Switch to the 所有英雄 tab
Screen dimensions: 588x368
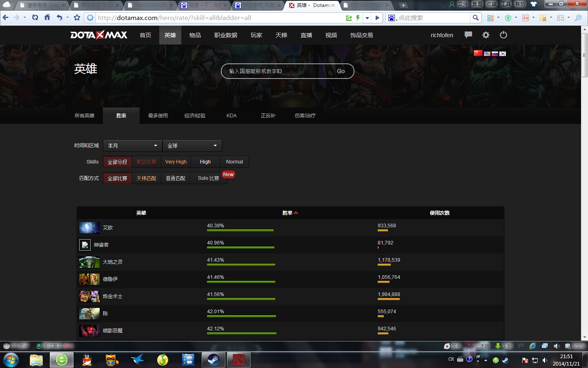pyautogui.click(x=85, y=116)
